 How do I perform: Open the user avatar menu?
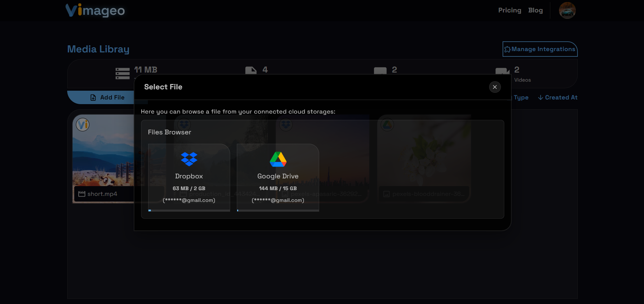[567, 10]
